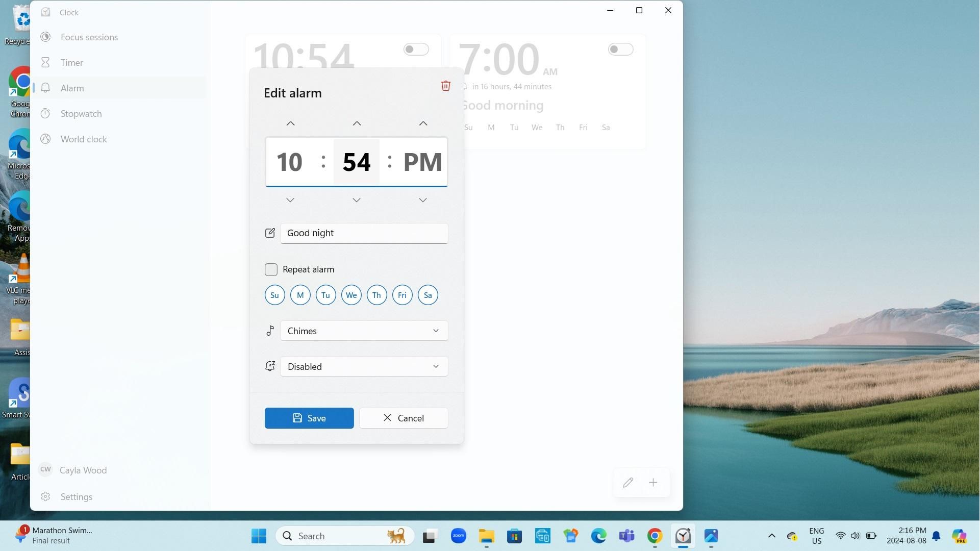Go to World clock section
Image resolution: width=980 pixels, height=551 pixels.
pos(83,139)
